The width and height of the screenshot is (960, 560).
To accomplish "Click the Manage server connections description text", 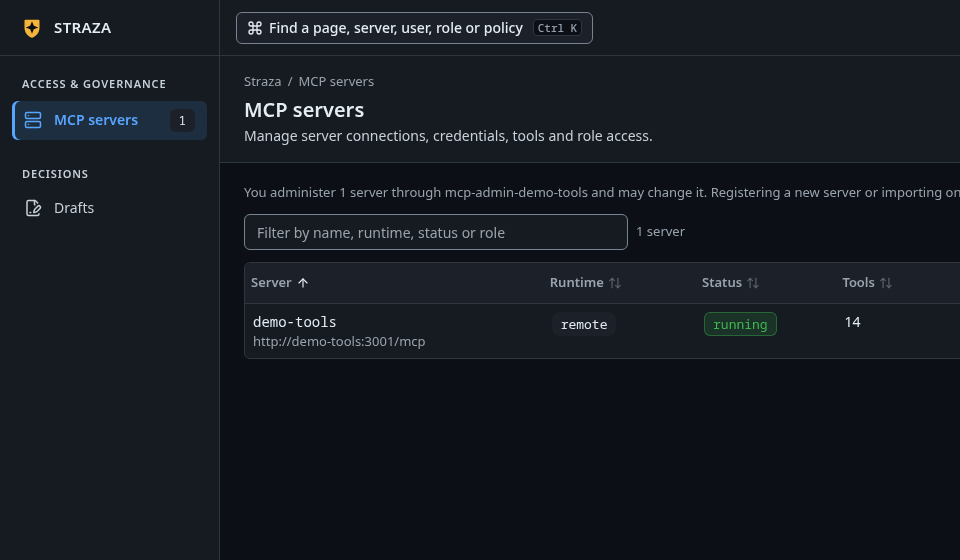I will [448, 136].
